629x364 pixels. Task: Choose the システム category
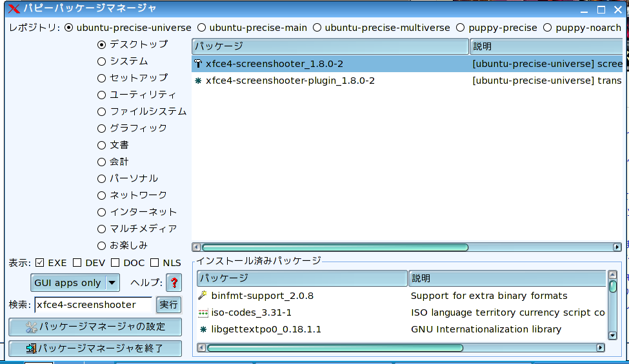coord(101,61)
